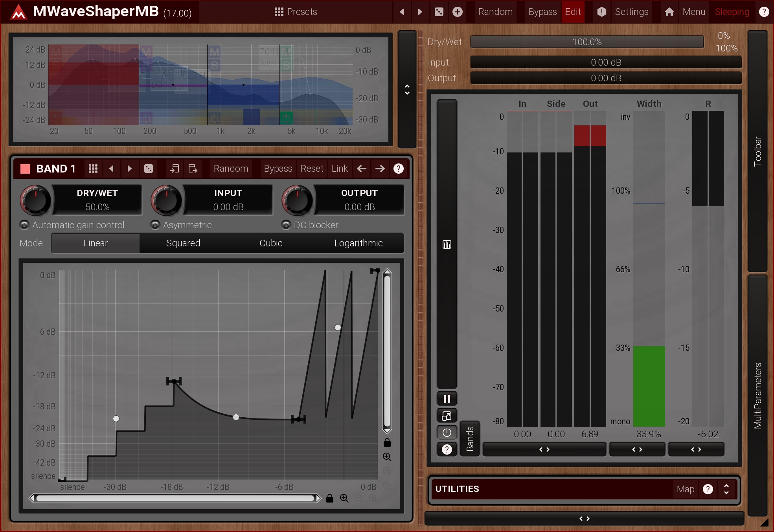
Task: Select the Squared mode tab
Action: point(183,243)
